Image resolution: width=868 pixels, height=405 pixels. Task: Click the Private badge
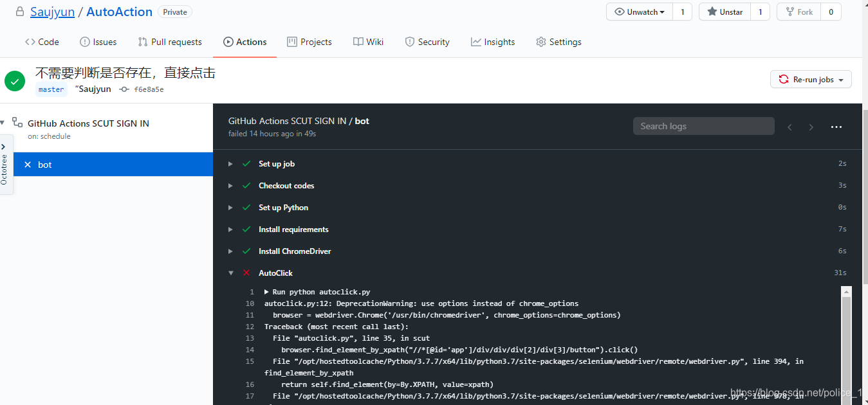175,12
